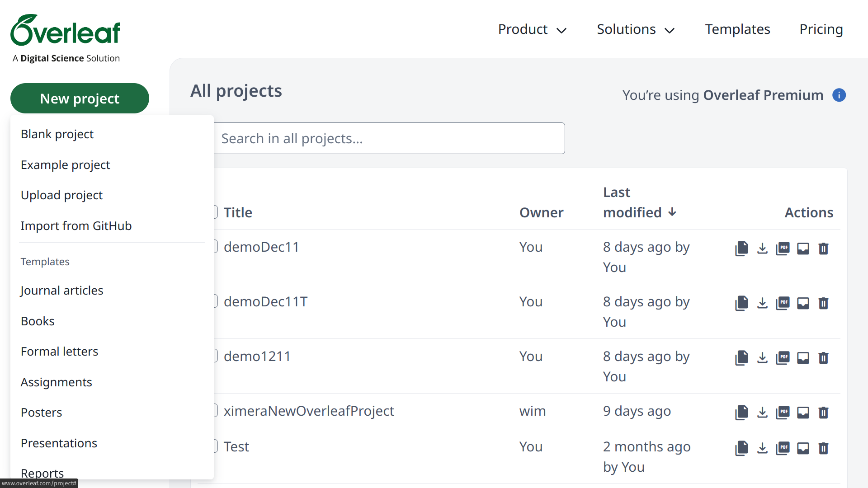Archive the demoDec11T project

[x=803, y=303]
